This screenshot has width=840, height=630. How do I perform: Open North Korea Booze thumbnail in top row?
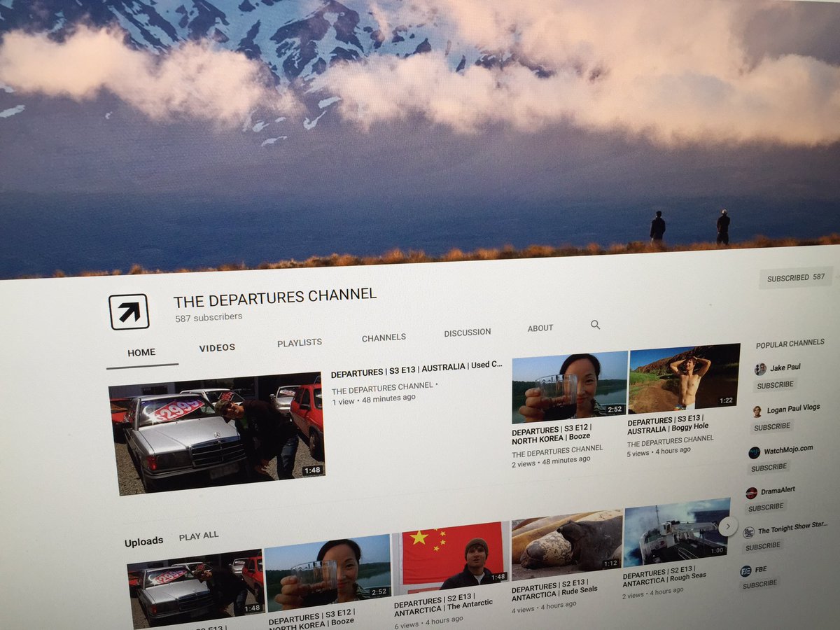coord(570,387)
